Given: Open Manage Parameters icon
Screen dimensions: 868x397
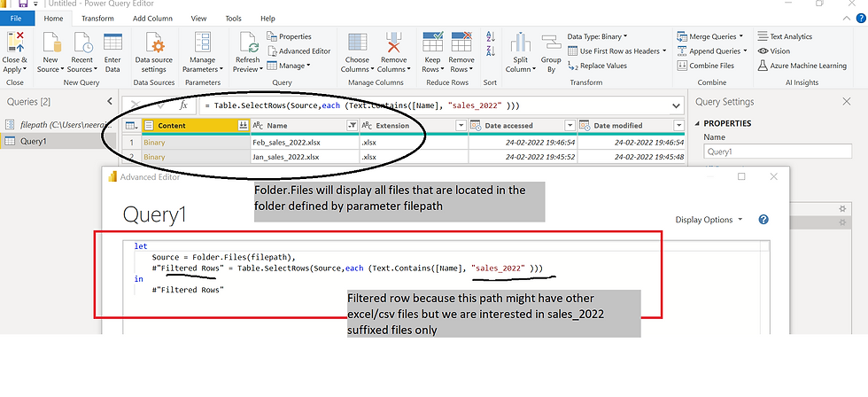Looking at the screenshot, I should click(x=202, y=43).
